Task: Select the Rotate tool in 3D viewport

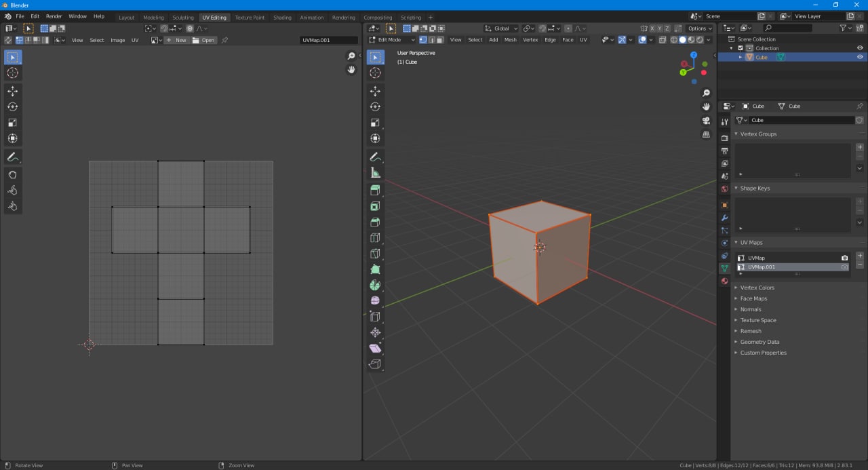Action: (375, 107)
